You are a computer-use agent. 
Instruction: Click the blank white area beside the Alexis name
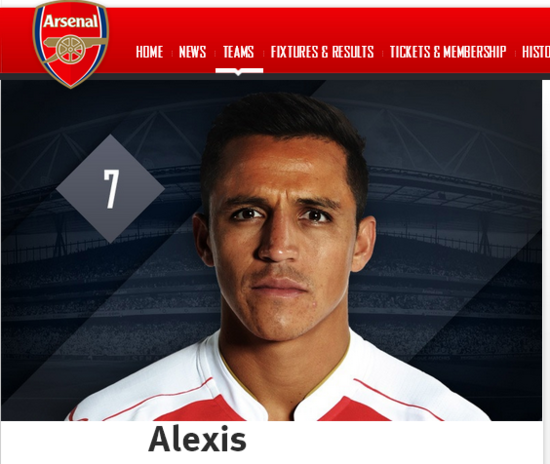click(x=386, y=440)
